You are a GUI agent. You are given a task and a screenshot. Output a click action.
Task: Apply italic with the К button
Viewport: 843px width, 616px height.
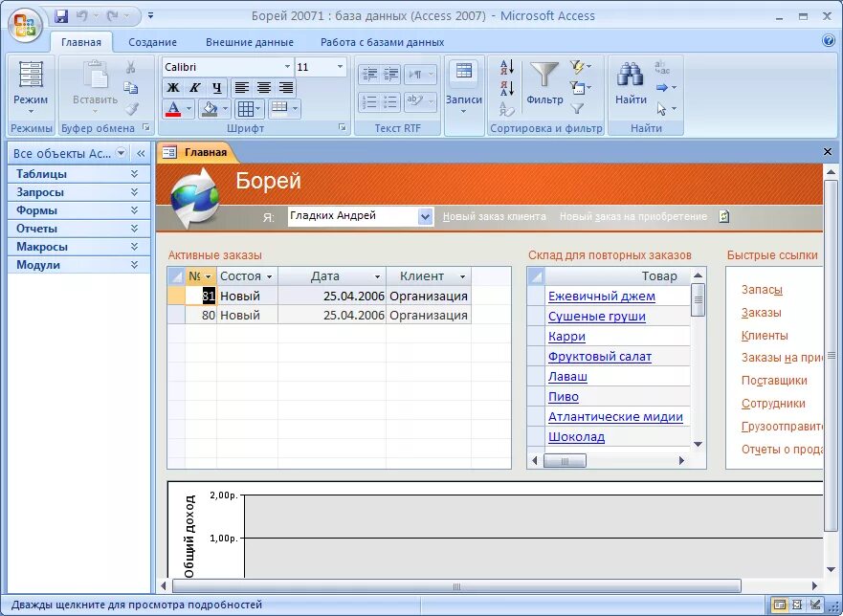tap(194, 88)
